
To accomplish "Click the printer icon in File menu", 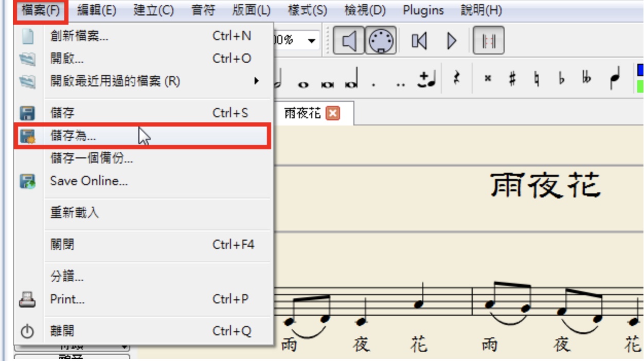I will click(x=27, y=299).
